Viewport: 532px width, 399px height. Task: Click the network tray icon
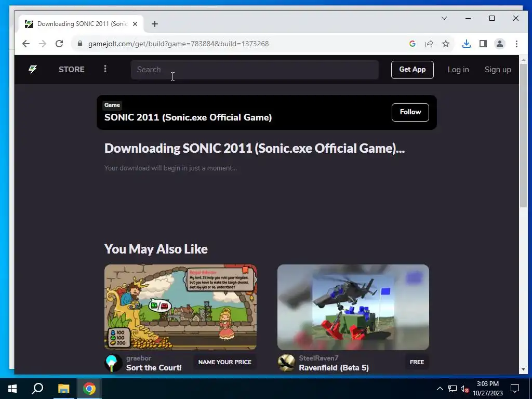(453, 389)
